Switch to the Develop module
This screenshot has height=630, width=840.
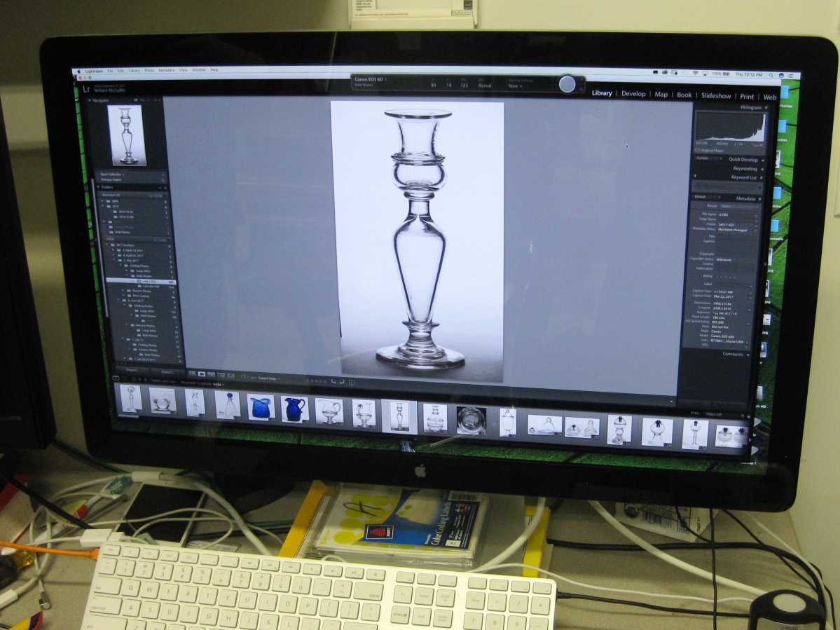point(633,94)
